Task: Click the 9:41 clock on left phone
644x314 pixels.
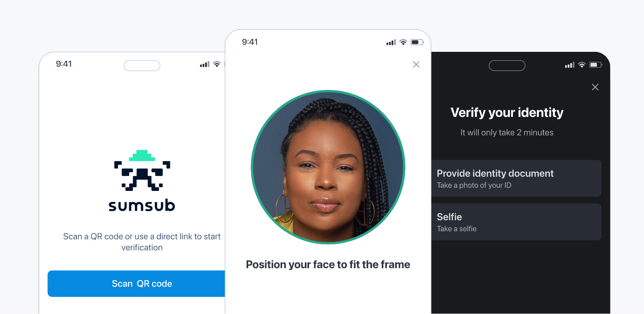Action: 64,64
